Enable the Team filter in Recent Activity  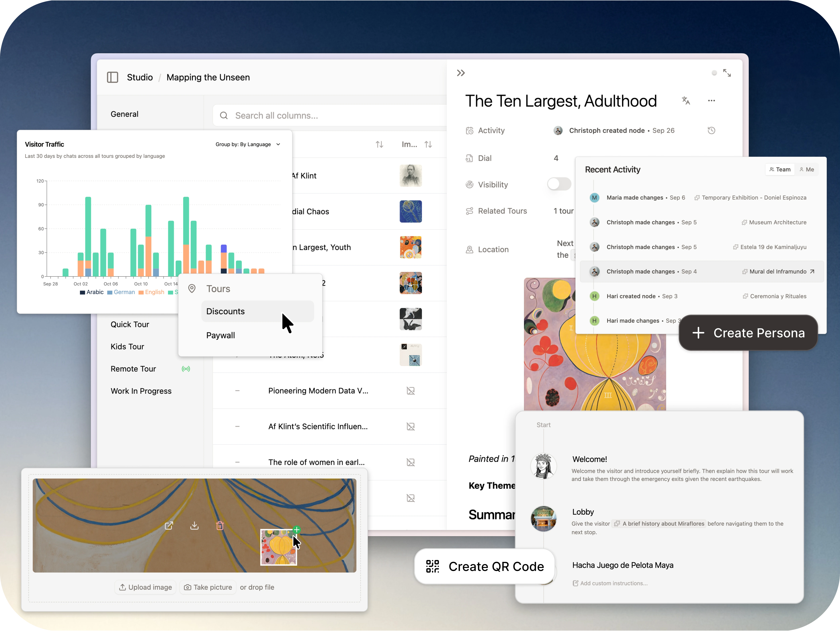pos(780,169)
